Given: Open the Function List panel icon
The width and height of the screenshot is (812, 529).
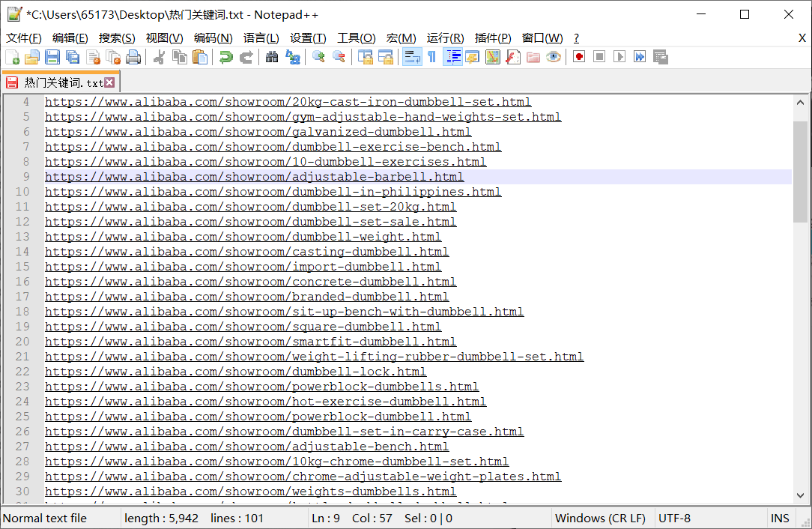Looking at the screenshot, I should [512, 57].
